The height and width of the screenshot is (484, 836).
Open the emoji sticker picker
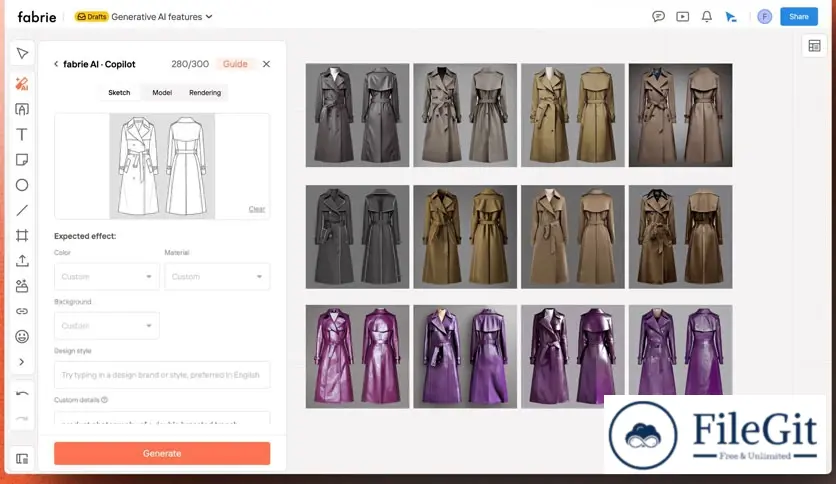pyautogui.click(x=22, y=336)
